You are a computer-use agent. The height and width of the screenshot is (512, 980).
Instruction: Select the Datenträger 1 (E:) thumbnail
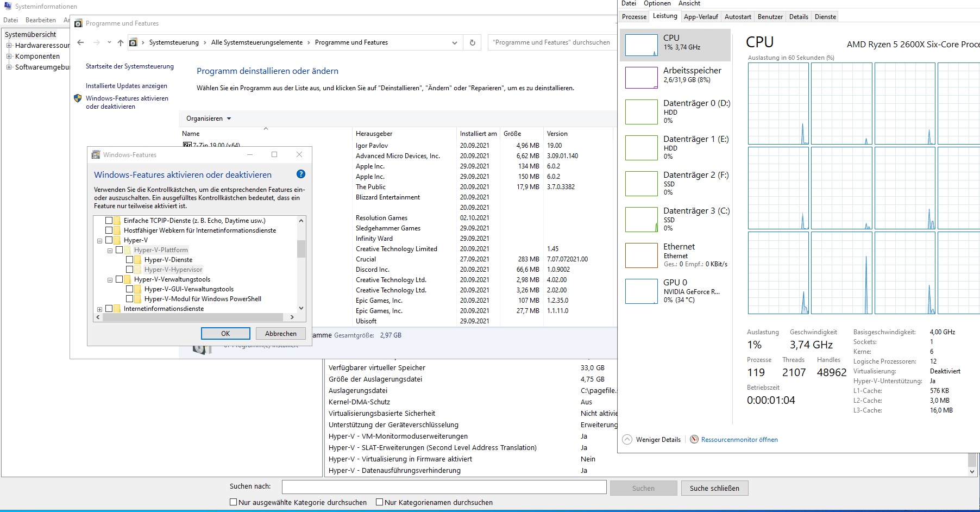(x=642, y=147)
